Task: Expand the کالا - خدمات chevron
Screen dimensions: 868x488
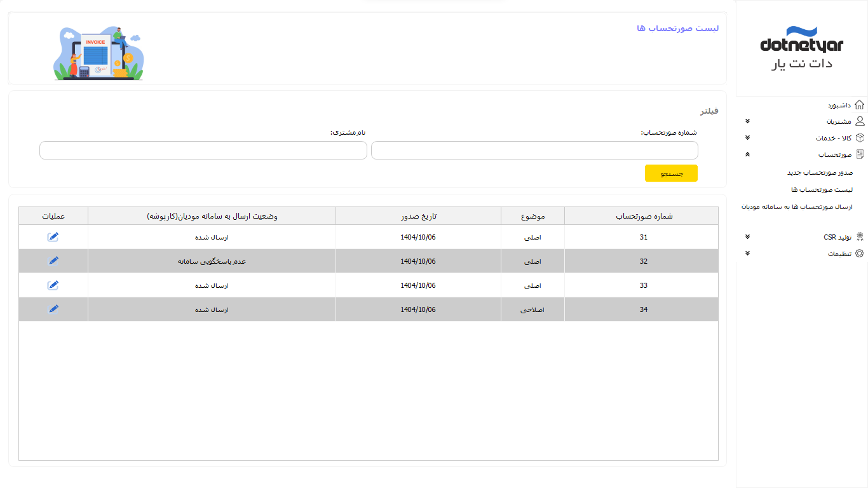Action: coord(747,138)
